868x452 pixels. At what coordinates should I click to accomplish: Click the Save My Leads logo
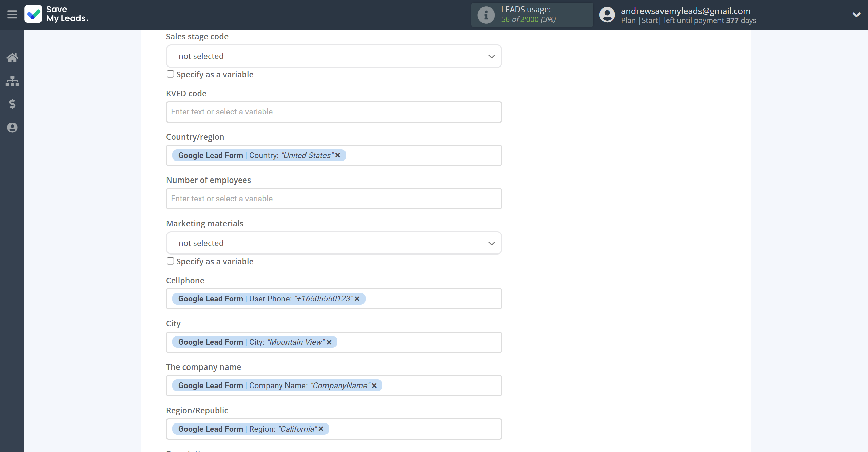(x=57, y=14)
